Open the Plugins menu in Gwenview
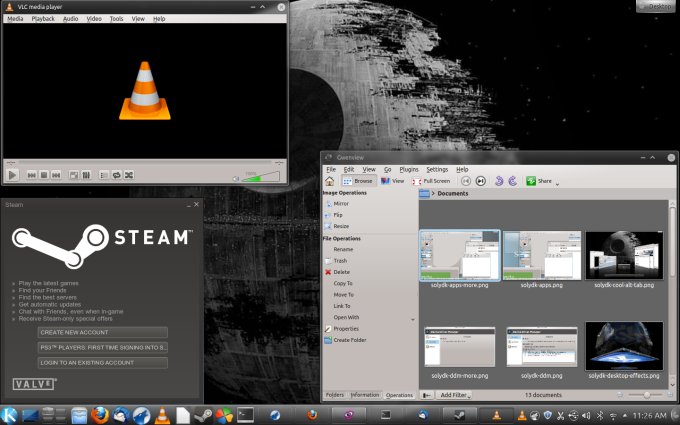The width and height of the screenshot is (680, 425). [408, 170]
